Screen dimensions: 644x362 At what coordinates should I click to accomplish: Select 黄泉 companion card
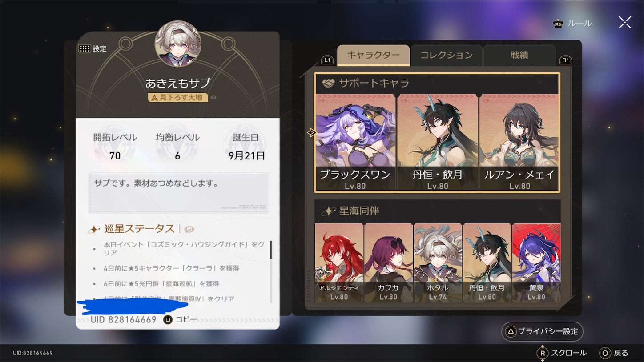pos(536,263)
